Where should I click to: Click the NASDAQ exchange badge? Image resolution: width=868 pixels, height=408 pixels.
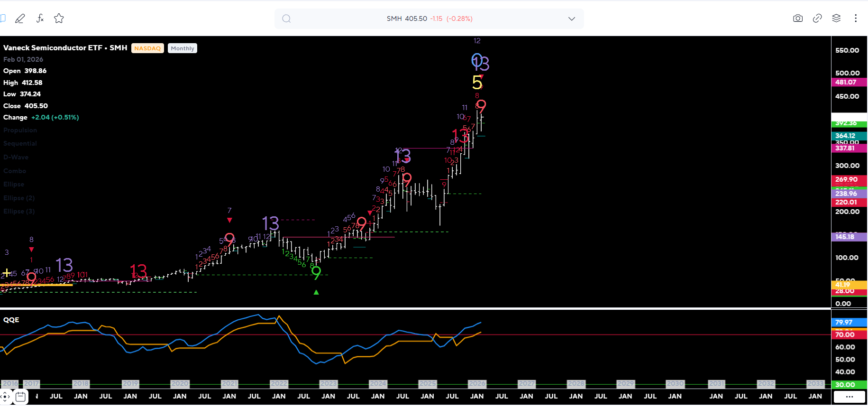click(147, 48)
